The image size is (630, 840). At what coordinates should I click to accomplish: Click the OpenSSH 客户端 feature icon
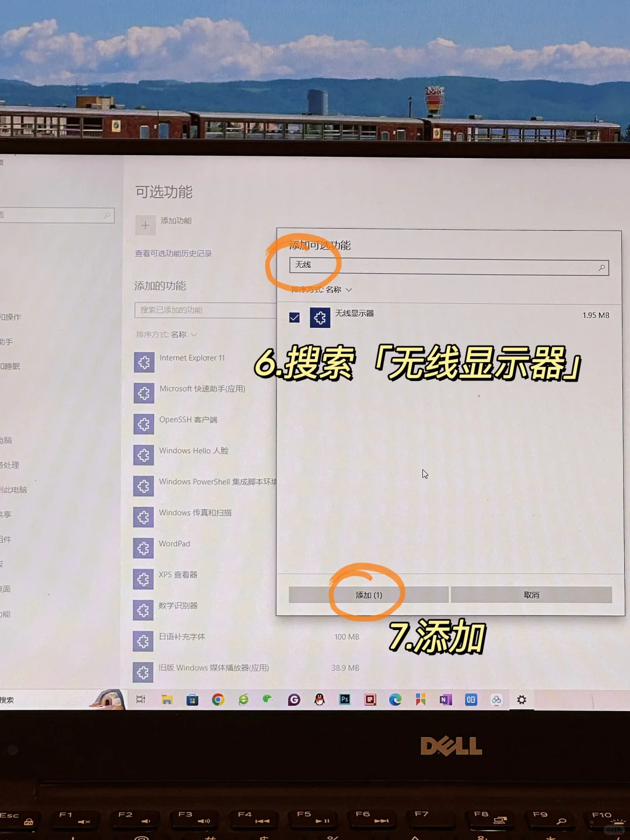pyautogui.click(x=143, y=424)
